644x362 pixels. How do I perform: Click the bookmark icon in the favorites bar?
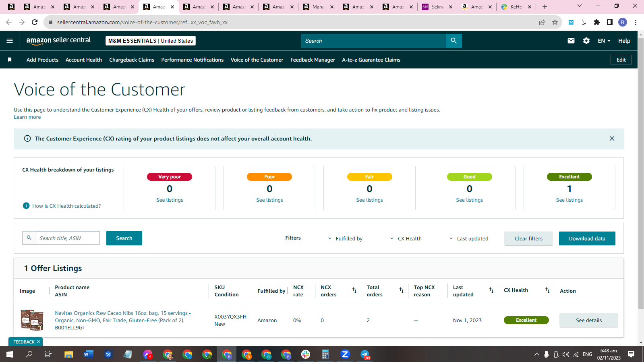(x=10, y=60)
